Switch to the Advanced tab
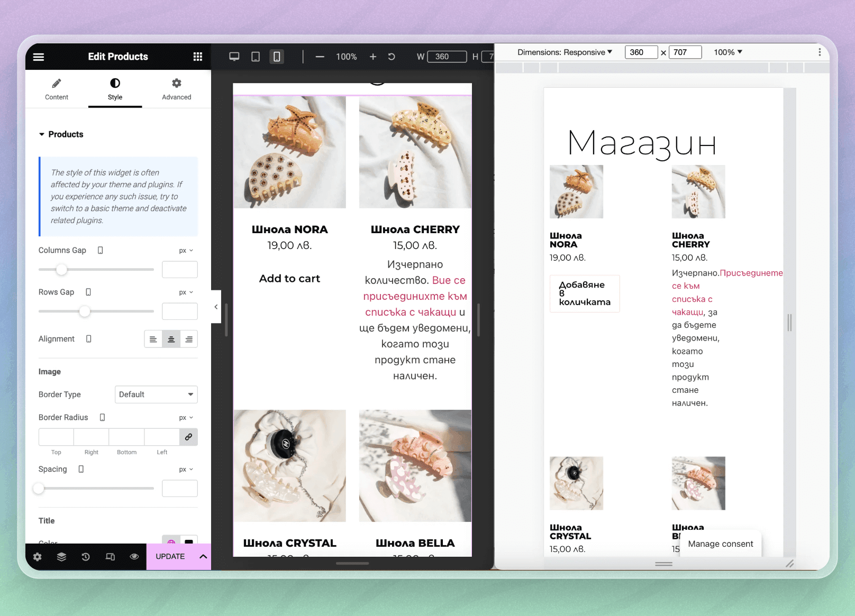Image resolution: width=855 pixels, height=616 pixels. coord(176,89)
